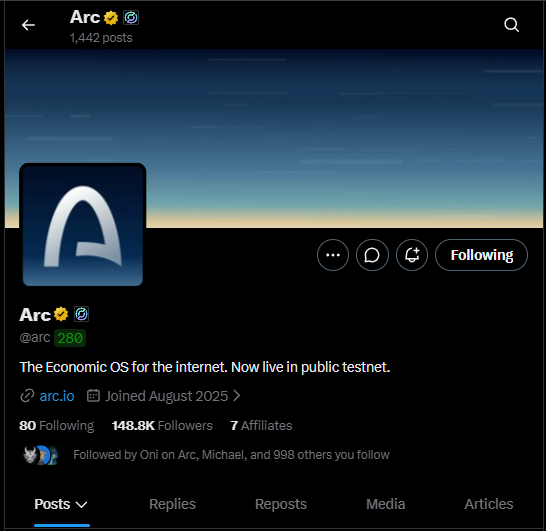Send a message via chat bubble icon
The image size is (546, 531).
372,255
